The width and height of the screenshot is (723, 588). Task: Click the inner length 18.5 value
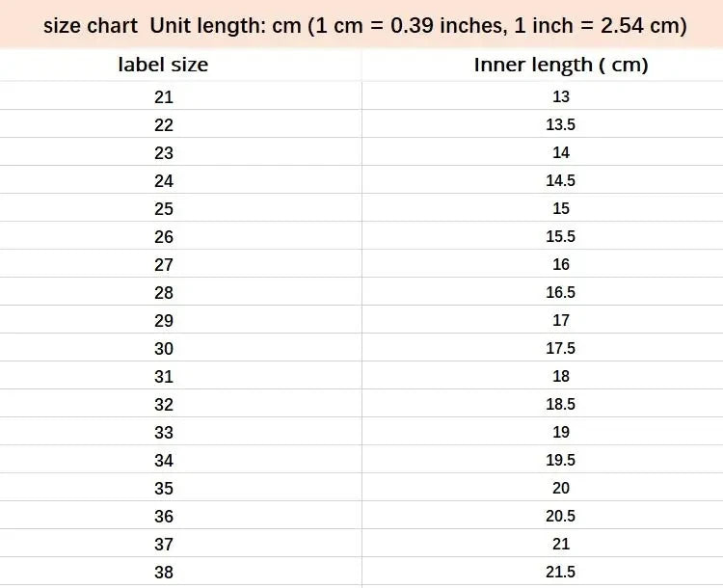click(x=561, y=404)
